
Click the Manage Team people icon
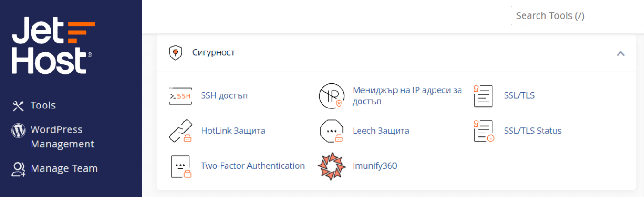click(18, 169)
